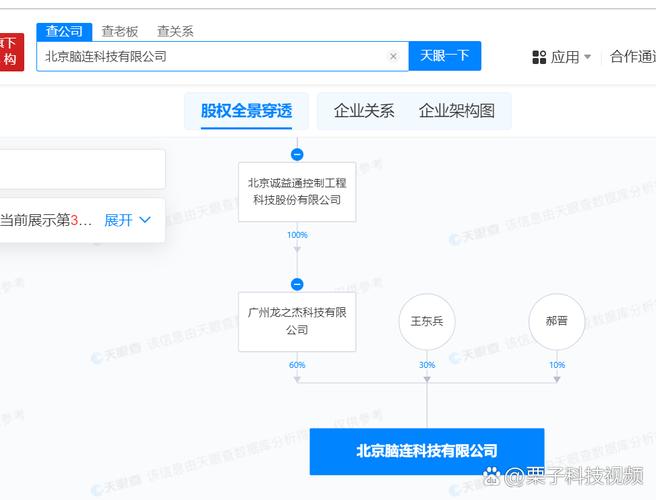
Task: Click the 北京脑连科技有限公司 blue node
Action: [x=427, y=451]
